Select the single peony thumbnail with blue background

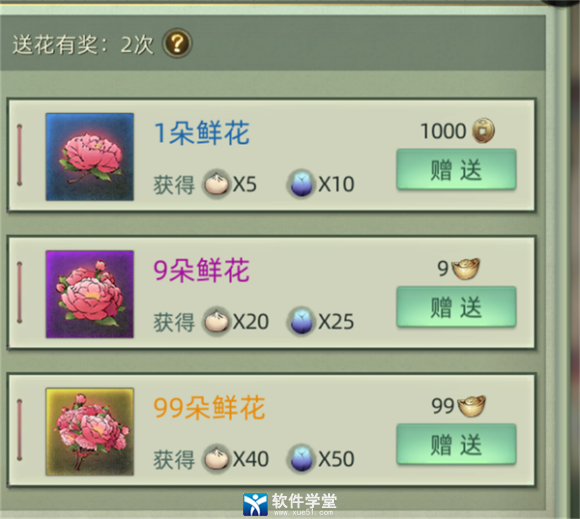point(90,157)
